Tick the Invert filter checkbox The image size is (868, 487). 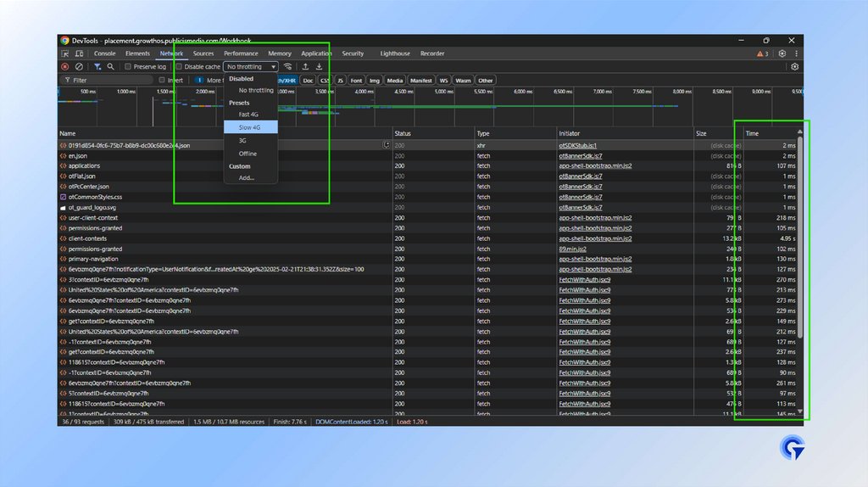[162, 81]
